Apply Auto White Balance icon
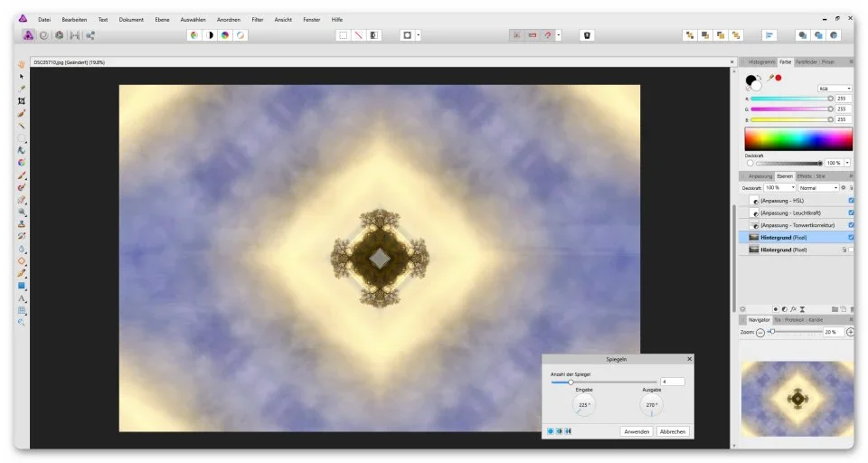This screenshot has height=463, width=868. click(241, 35)
